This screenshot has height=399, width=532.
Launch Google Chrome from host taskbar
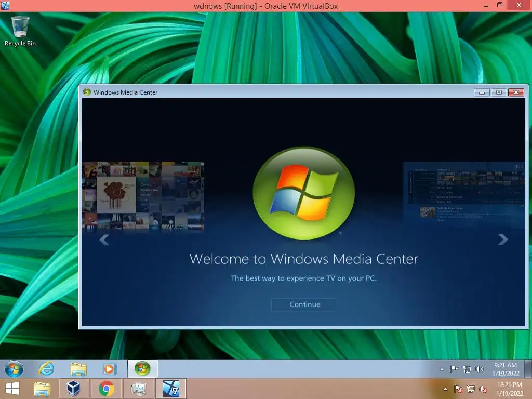click(x=107, y=389)
